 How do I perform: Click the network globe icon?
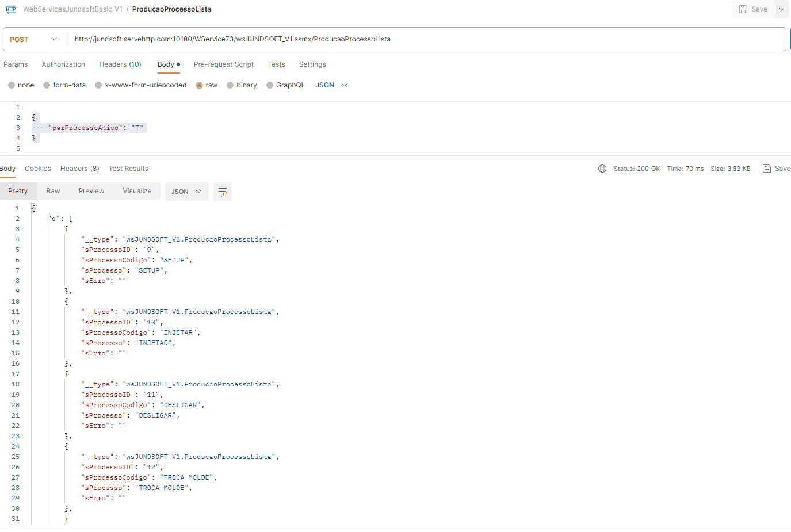pyautogui.click(x=602, y=169)
